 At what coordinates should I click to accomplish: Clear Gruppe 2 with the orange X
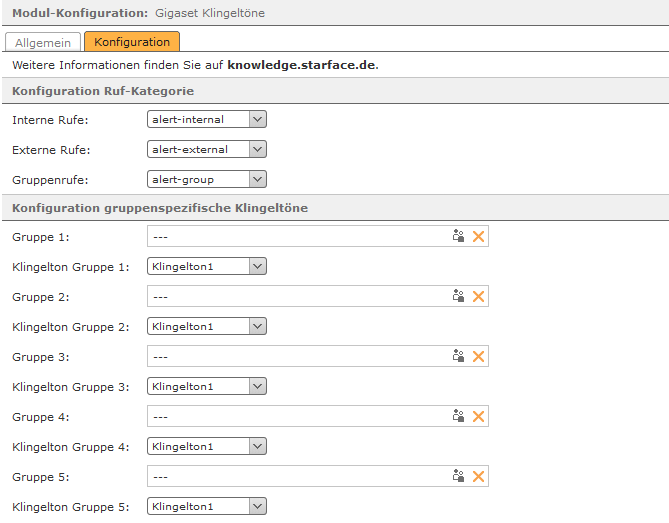pyautogui.click(x=478, y=296)
